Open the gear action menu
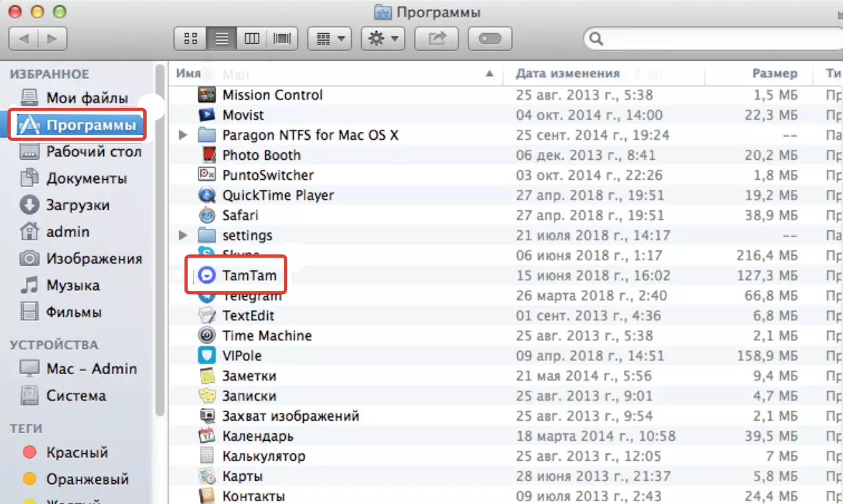The height and width of the screenshot is (504, 843). point(383,39)
